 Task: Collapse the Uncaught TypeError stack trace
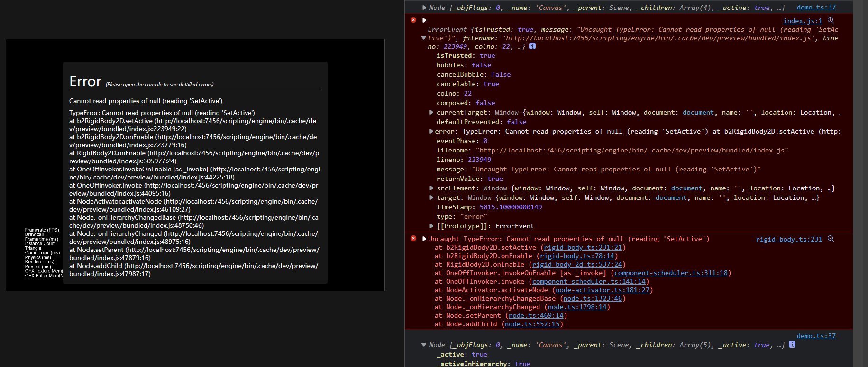pos(424,239)
